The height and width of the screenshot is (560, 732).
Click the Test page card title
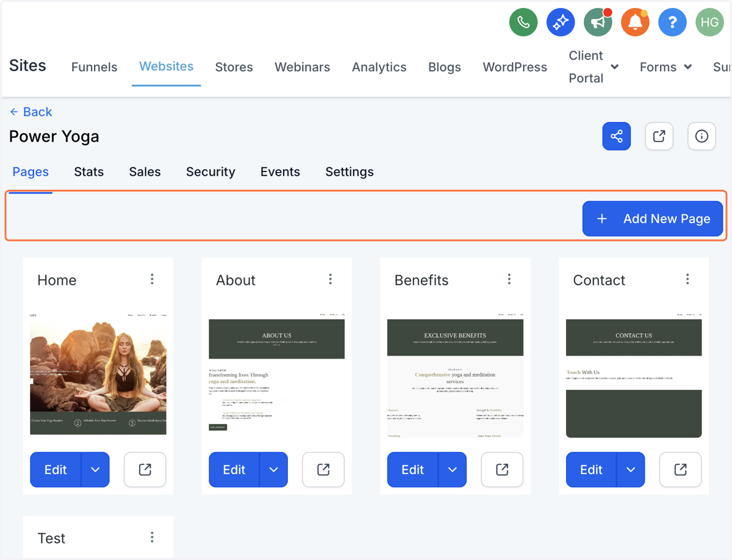click(x=51, y=538)
